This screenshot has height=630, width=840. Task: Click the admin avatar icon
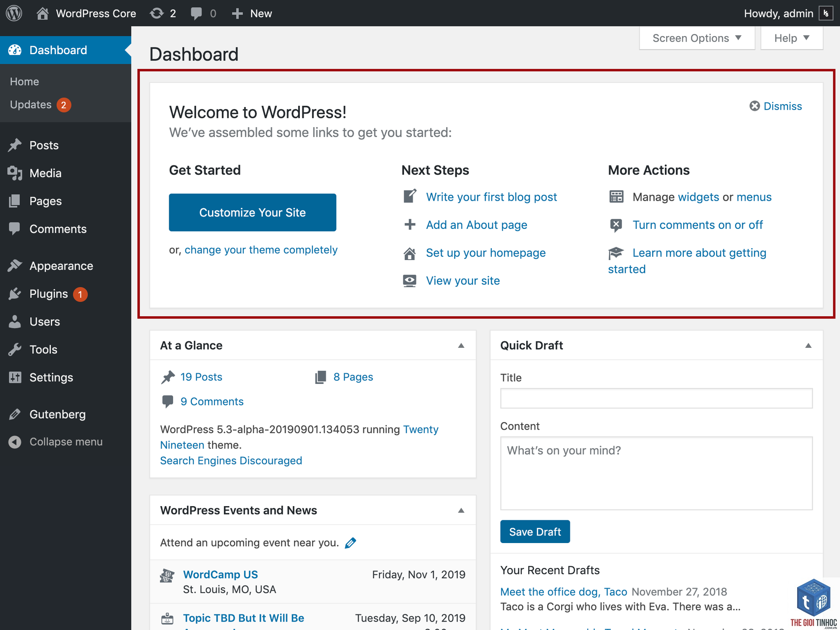click(x=826, y=13)
